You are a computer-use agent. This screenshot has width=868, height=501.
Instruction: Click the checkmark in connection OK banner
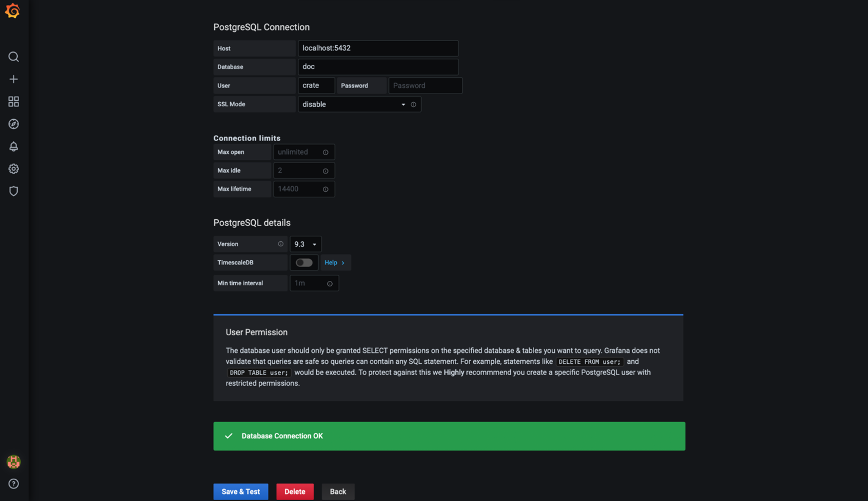pos(229,436)
